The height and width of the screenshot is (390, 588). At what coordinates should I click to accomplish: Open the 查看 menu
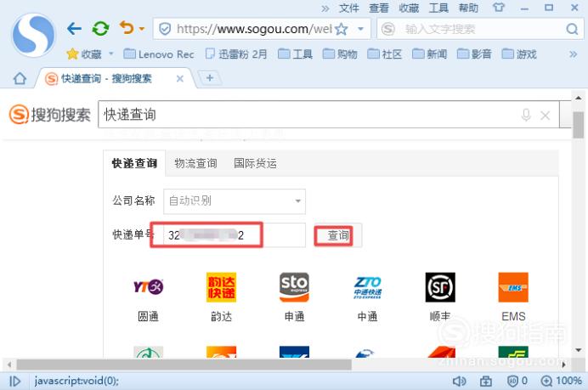point(379,8)
